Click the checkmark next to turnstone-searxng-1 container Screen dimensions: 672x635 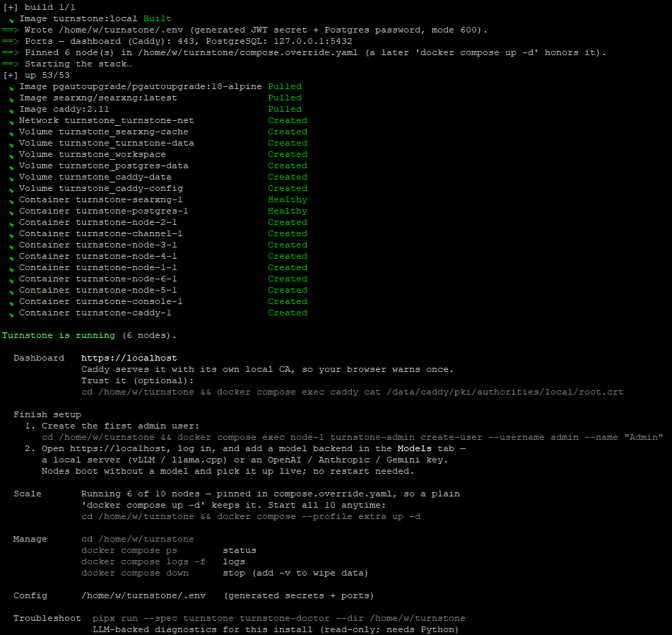[12, 202]
